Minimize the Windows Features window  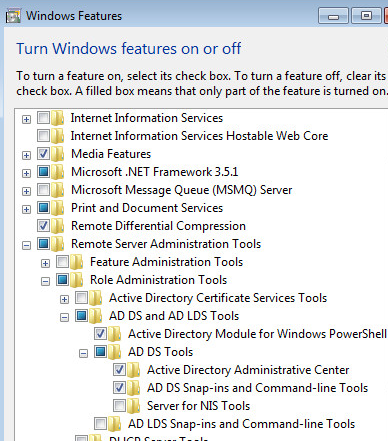pos(333,16)
